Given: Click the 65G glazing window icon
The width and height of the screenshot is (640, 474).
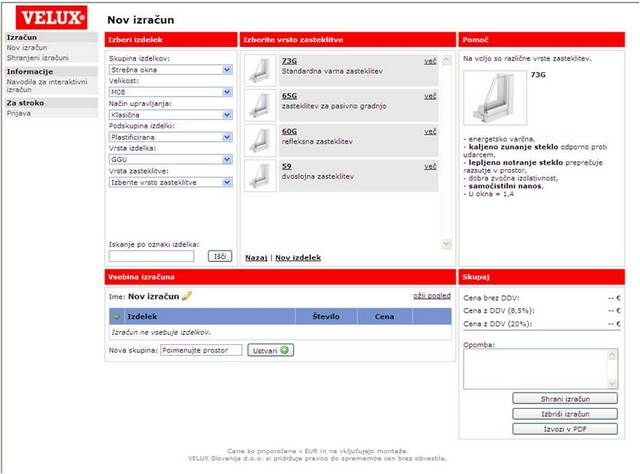Looking at the screenshot, I should [262, 105].
